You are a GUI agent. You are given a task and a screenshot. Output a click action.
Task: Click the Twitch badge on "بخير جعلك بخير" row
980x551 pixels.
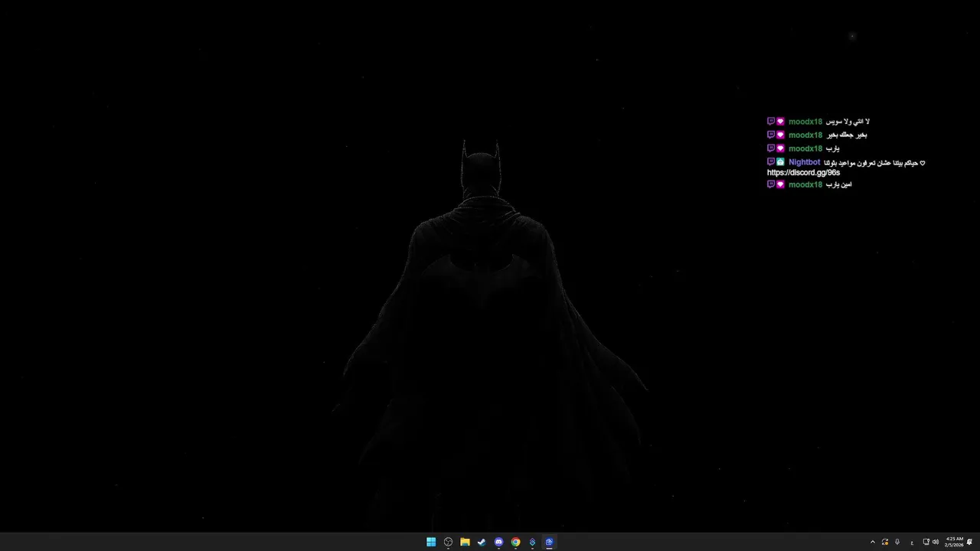771,135
